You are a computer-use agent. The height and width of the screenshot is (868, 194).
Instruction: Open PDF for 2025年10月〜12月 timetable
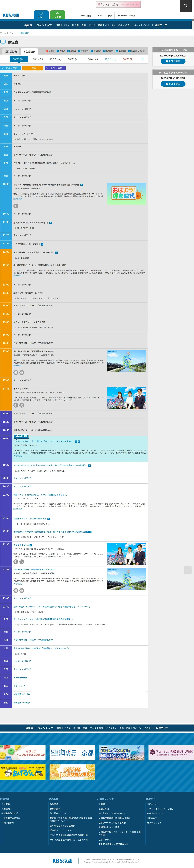tap(173, 61)
